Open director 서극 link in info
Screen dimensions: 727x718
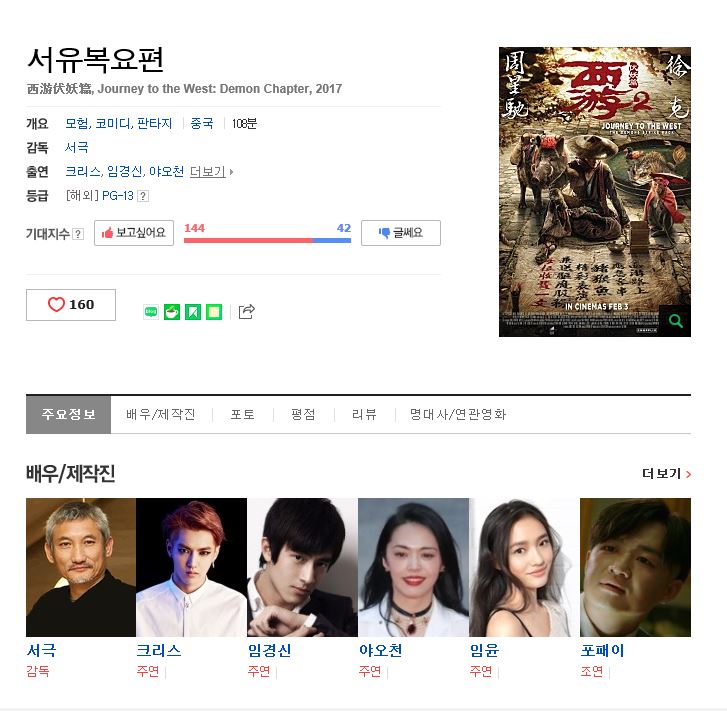pyautogui.click(x=77, y=147)
